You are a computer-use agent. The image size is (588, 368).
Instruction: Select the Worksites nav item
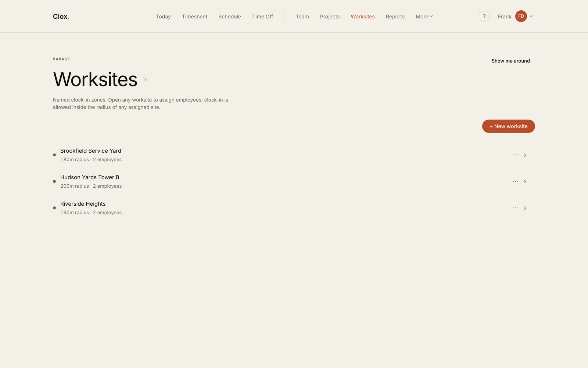click(x=363, y=17)
